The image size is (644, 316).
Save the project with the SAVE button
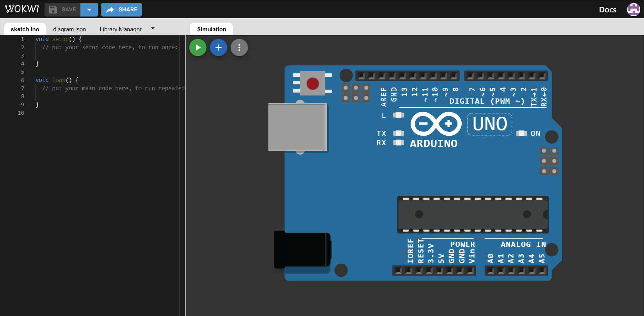(x=62, y=10)
